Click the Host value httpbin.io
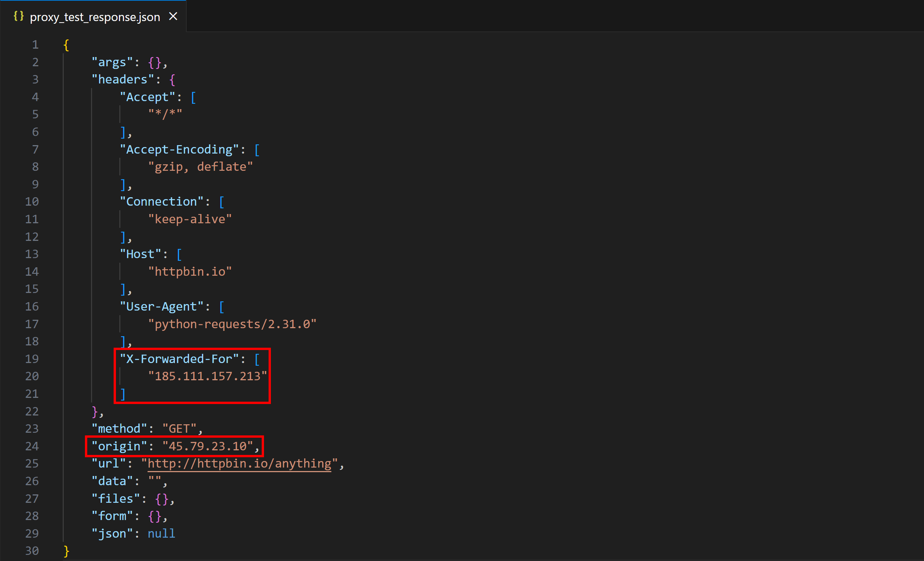Screen dimensions: 924x561 tap(190, 272)
